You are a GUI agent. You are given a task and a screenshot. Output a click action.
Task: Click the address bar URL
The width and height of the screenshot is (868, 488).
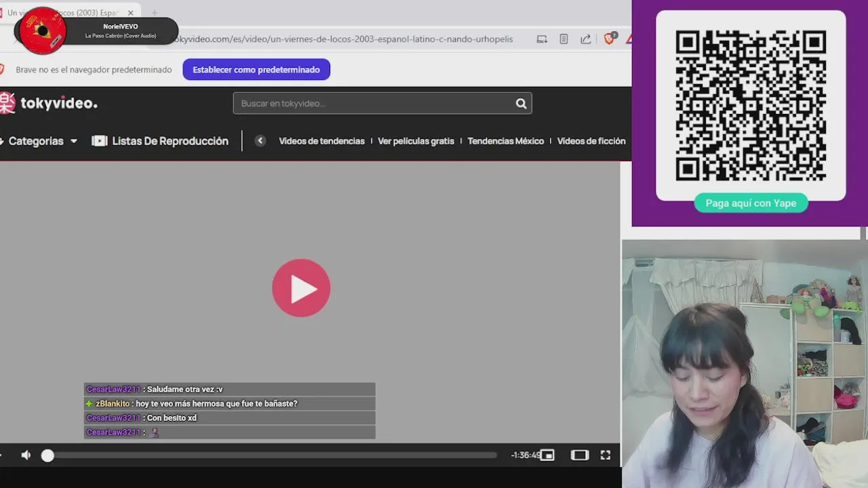point(342,39)
